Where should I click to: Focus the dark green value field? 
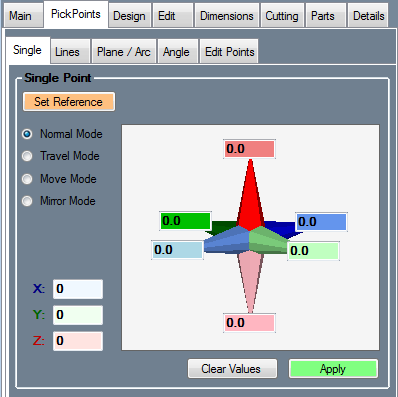[185, 221]
